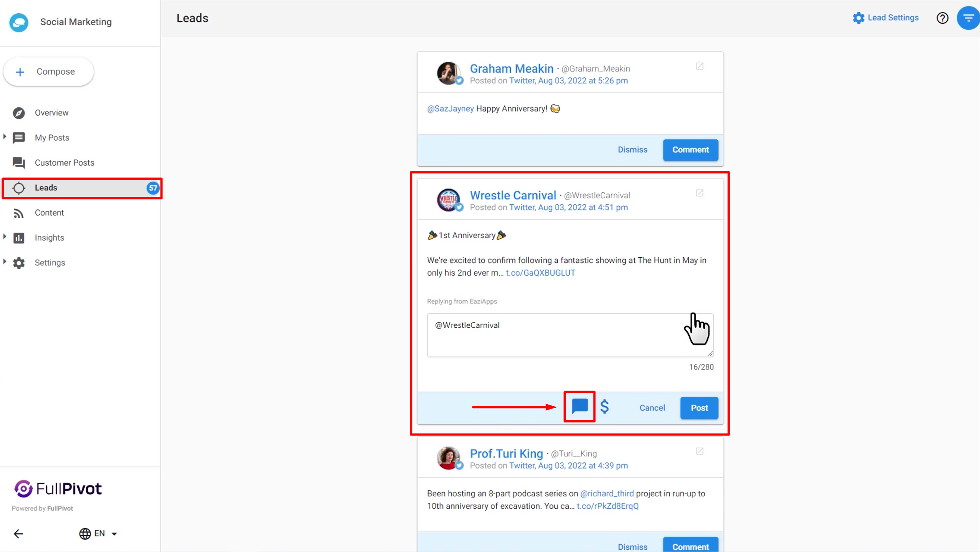Screen dimensions: 980x552
Task: Expand the Settings menu arrow
Action: pos(5,262)
